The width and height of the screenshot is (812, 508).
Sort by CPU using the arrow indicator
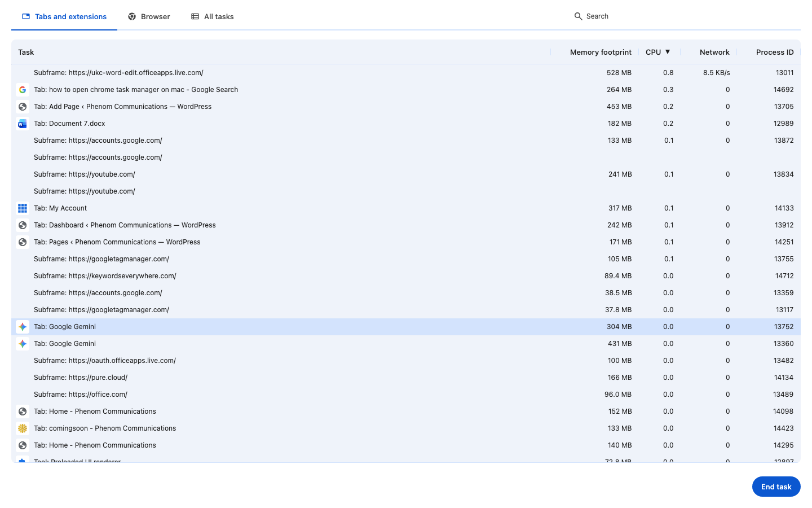click(668, 52)
